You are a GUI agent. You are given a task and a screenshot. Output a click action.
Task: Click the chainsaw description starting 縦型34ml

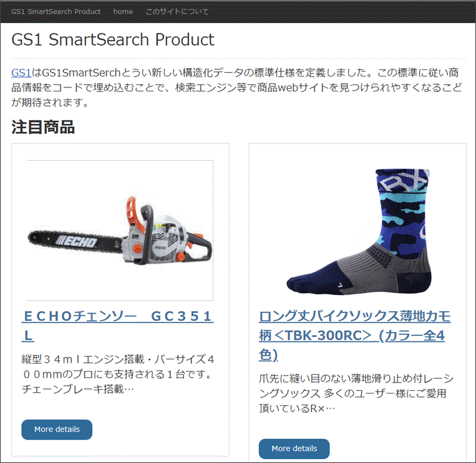click(x=118, y=374)
